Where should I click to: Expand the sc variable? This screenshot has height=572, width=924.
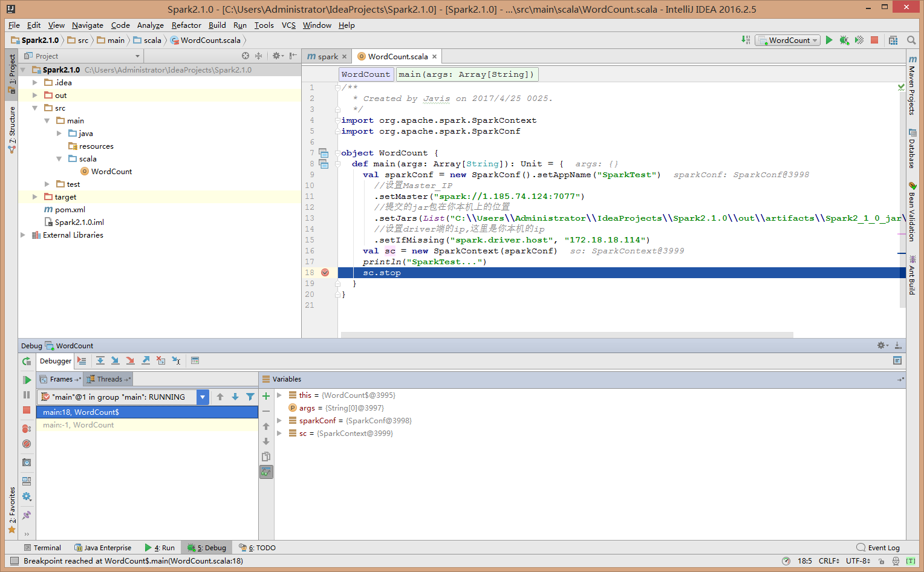click(279, 433)
